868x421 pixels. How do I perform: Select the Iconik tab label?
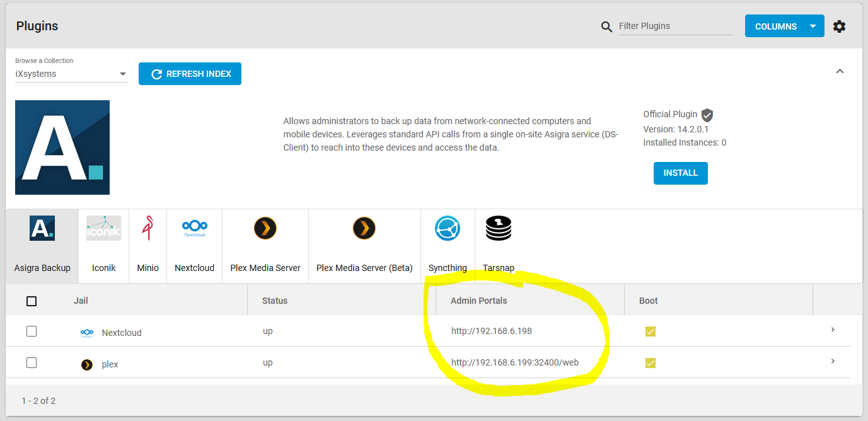point(104,268)
